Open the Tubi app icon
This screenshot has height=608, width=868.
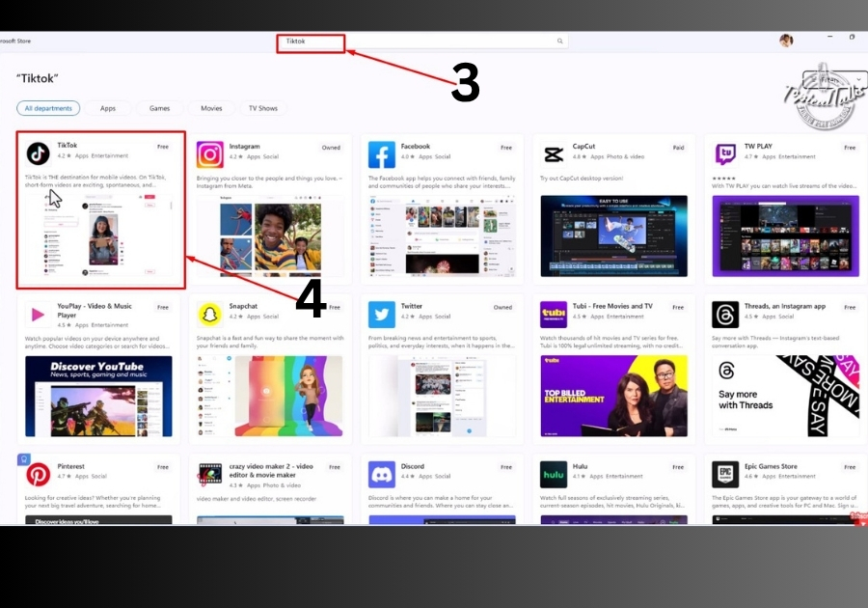click(554, 315)
